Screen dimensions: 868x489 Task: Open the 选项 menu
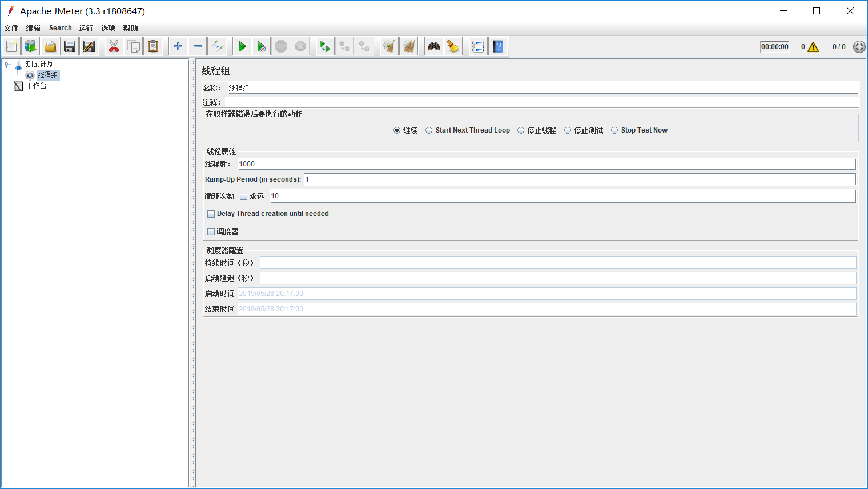click(x=108, y=27)
